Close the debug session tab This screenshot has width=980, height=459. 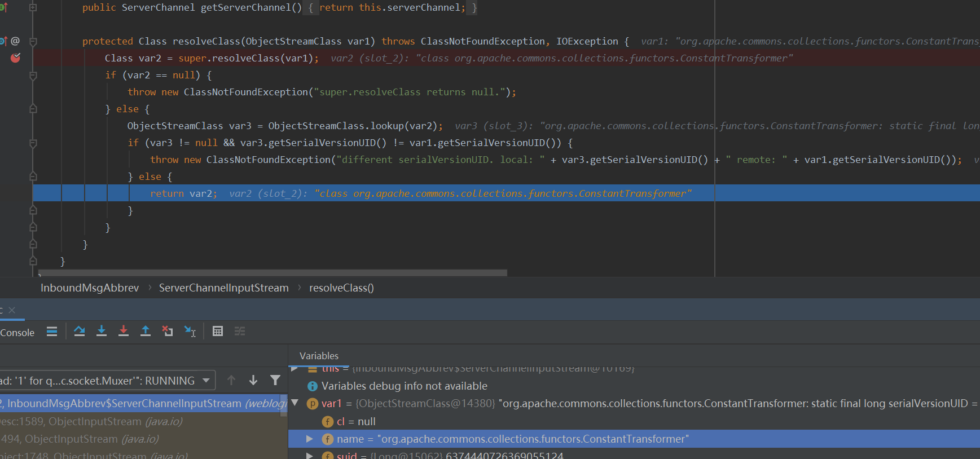click(12, 310)
